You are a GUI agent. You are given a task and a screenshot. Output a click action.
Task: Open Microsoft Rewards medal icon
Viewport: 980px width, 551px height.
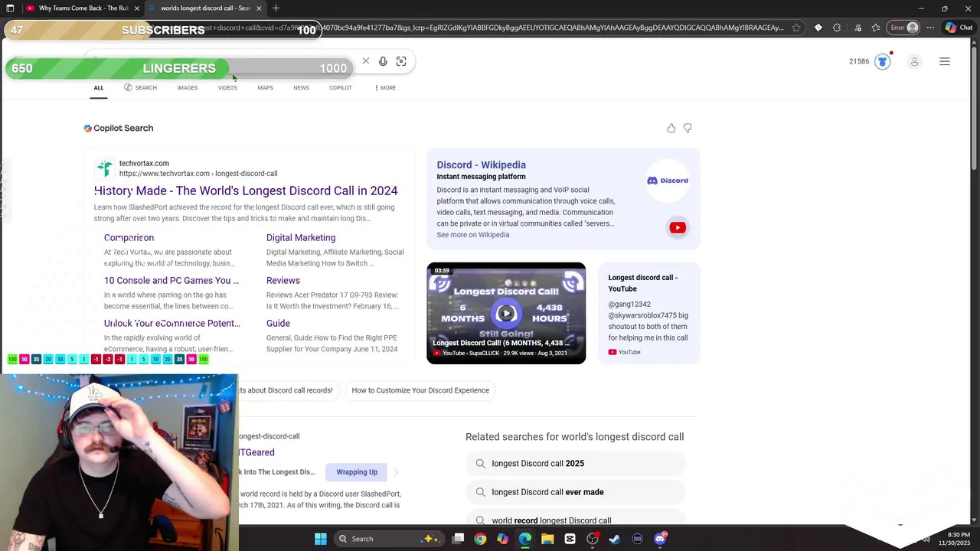883,61
